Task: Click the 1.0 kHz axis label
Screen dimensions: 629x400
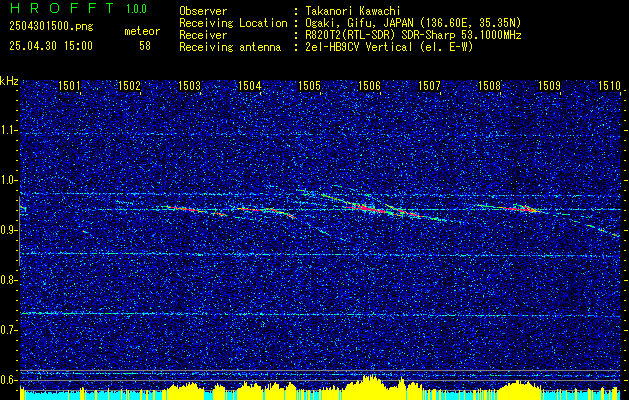Action: pos(8,181)
